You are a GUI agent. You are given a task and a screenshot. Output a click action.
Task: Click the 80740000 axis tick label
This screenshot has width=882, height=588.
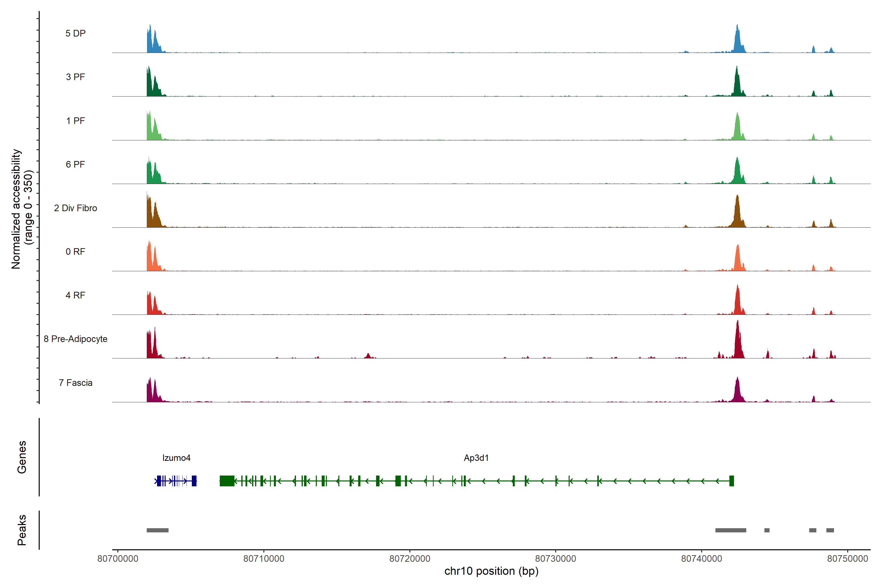(x=701, y=559)
